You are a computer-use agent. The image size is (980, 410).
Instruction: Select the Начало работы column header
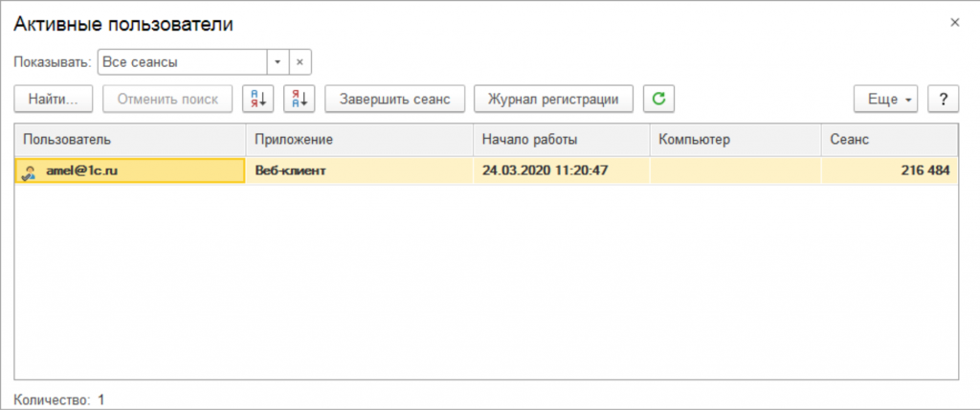tap(561, 140)
